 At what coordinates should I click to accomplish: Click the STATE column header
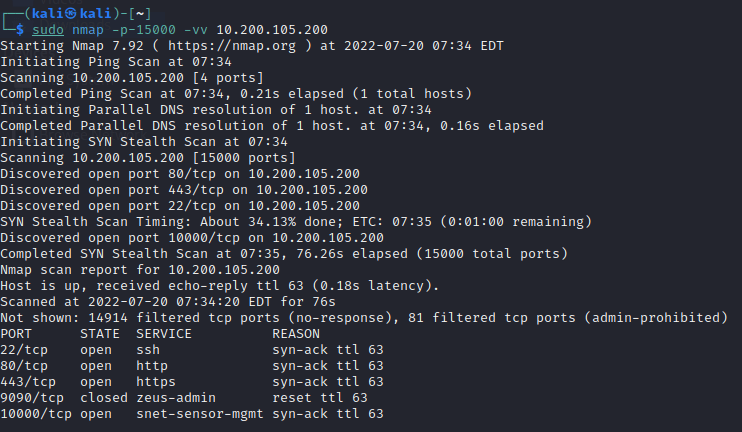(100, 333)
